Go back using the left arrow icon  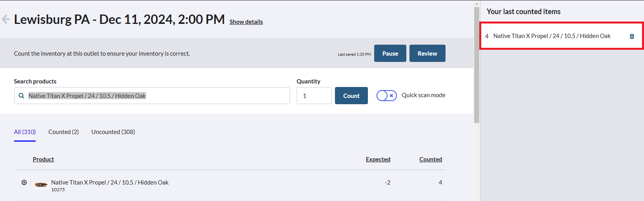[x=6, y=19]
